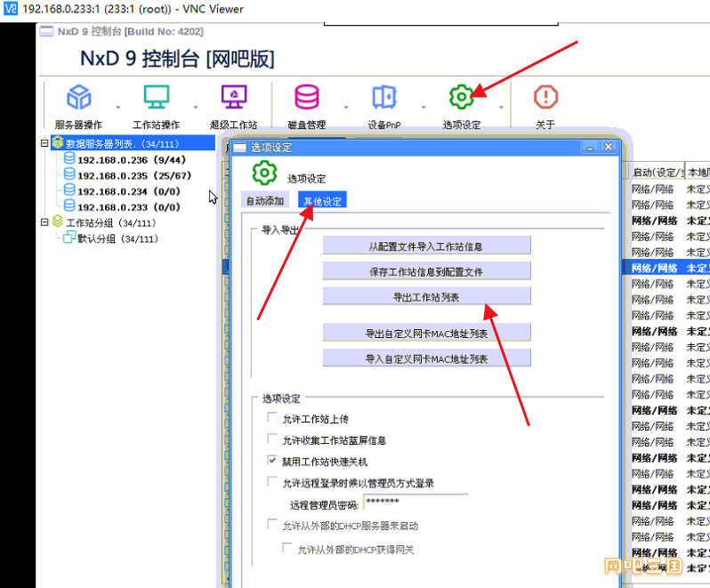Enable 允许从外部的DHCP获得网关 checkbox

click(x=286, y=548)
